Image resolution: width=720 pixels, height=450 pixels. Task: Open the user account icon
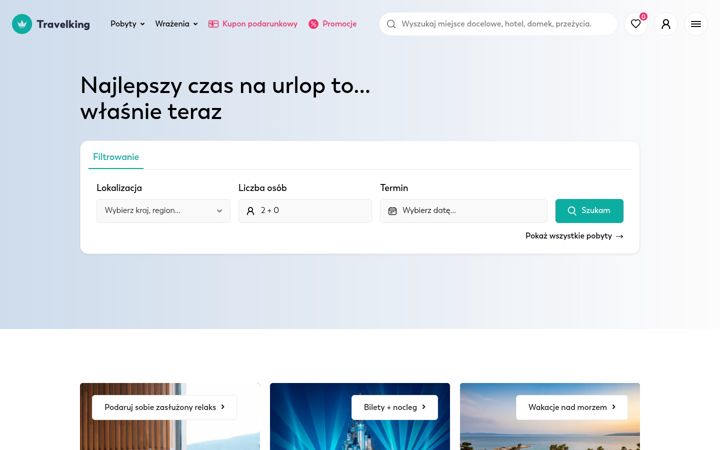(x=666, y=24)
